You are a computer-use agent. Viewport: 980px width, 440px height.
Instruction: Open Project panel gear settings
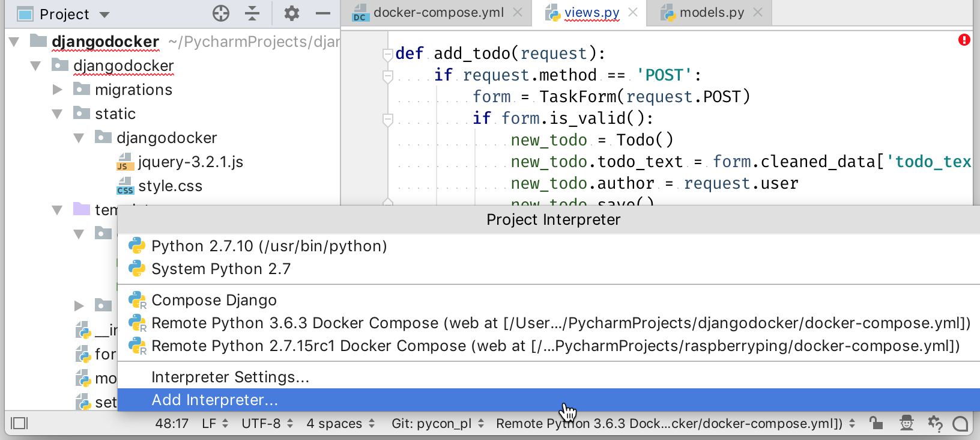292,13
